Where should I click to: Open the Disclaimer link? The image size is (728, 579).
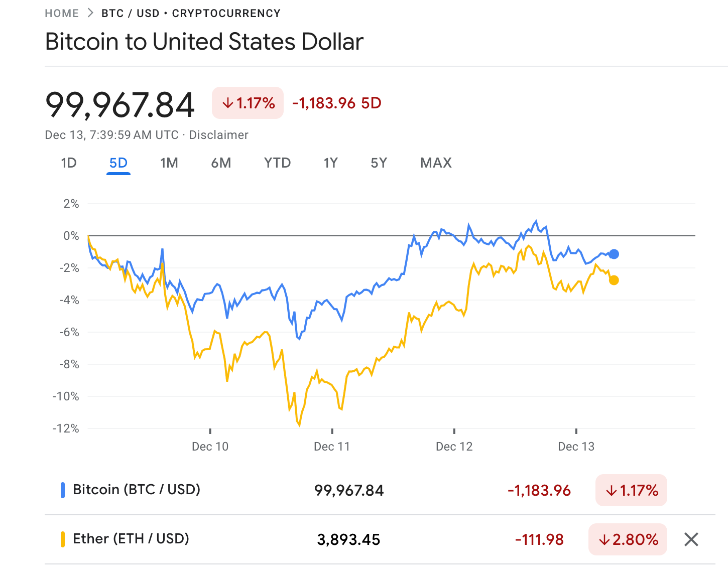click(x=218, y=135)
